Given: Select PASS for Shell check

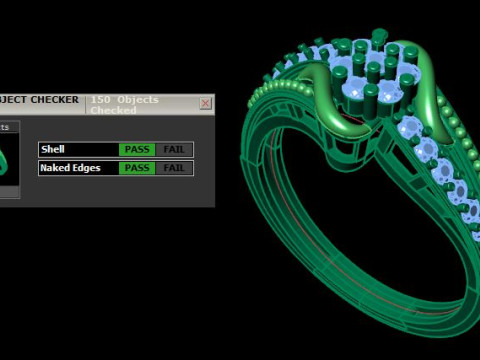Looking at the screenshot, I should 137,150.
